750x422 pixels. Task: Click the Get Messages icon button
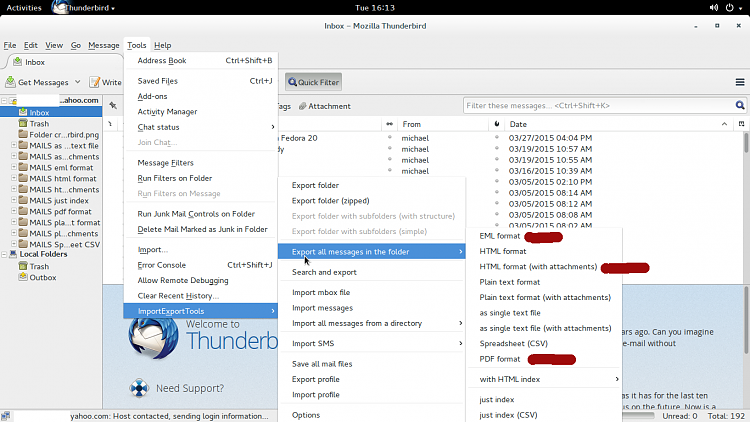(x=37, y=82)
